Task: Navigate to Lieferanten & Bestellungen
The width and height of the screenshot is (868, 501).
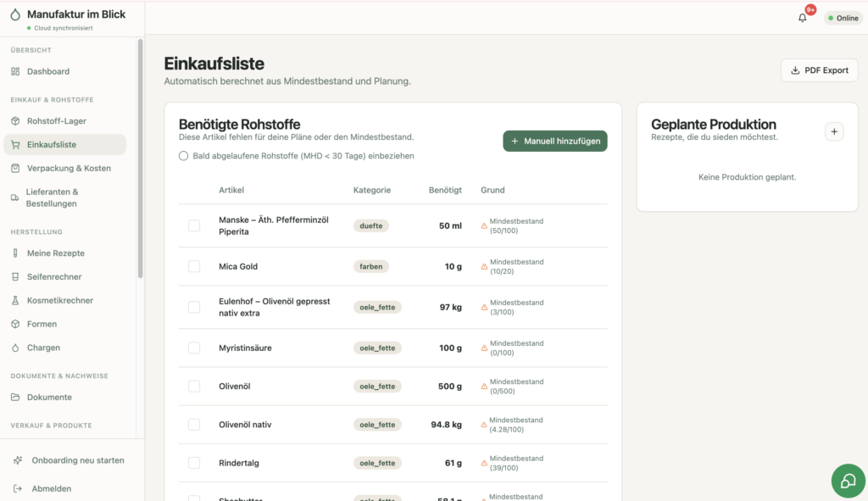Action: [64, 198]
